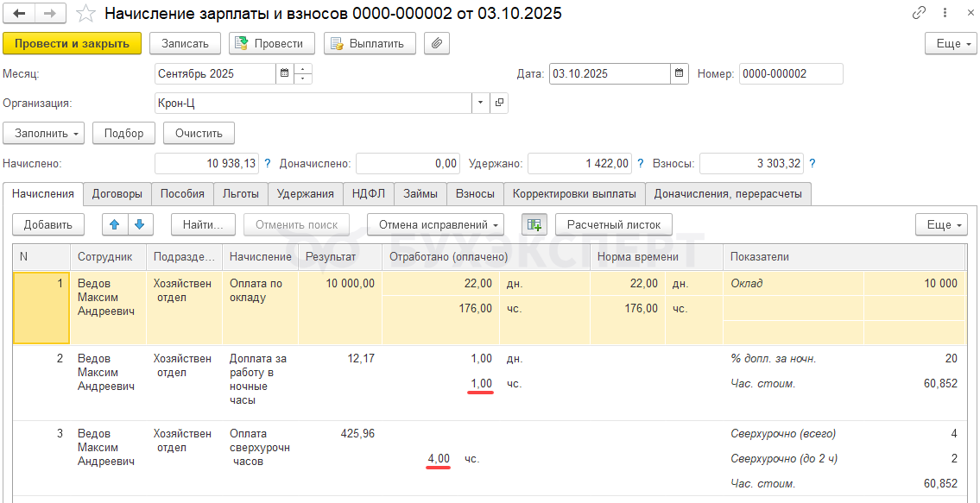Open calendar picker for Месяц field

(x=284, y=74)
